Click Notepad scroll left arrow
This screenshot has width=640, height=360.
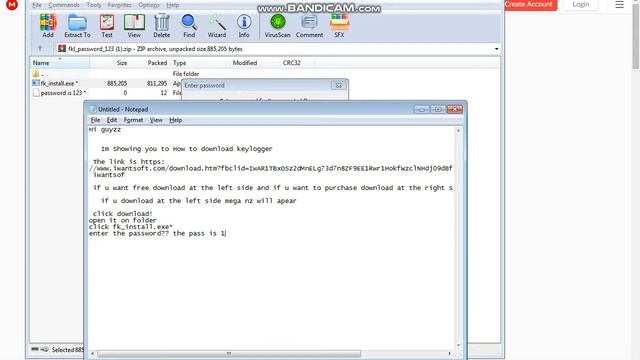93,353
